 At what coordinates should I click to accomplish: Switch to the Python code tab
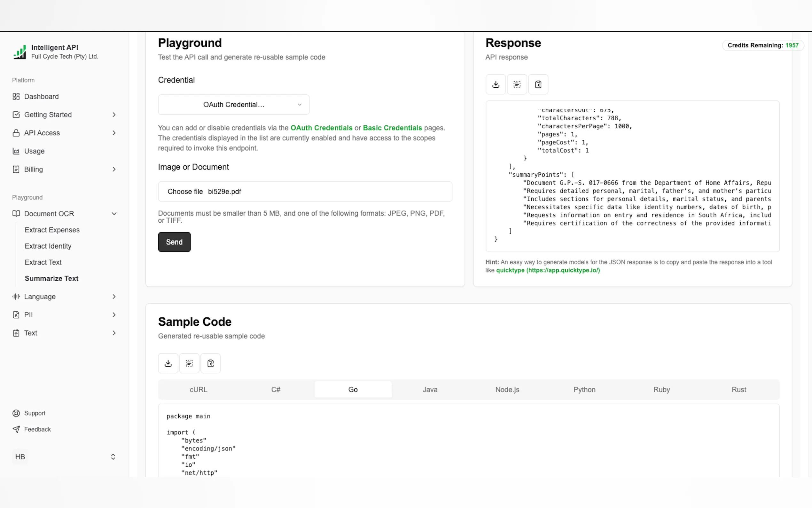584,389
